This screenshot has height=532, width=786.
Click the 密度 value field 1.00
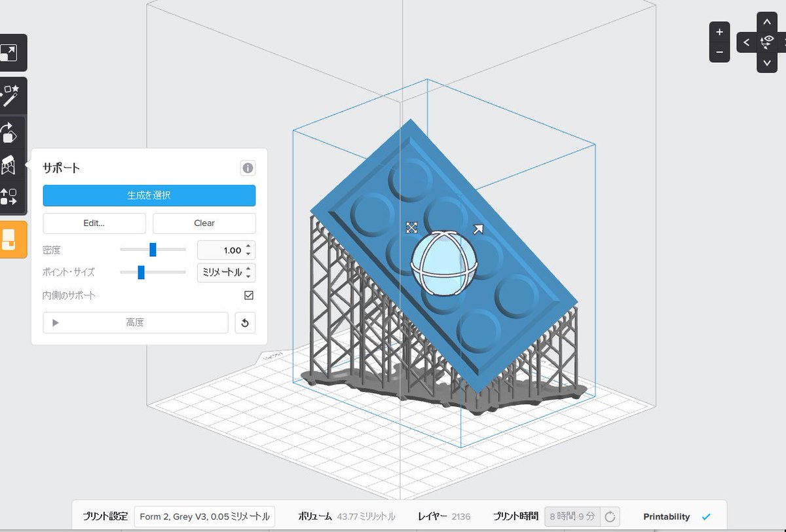[x=226, y=250]
